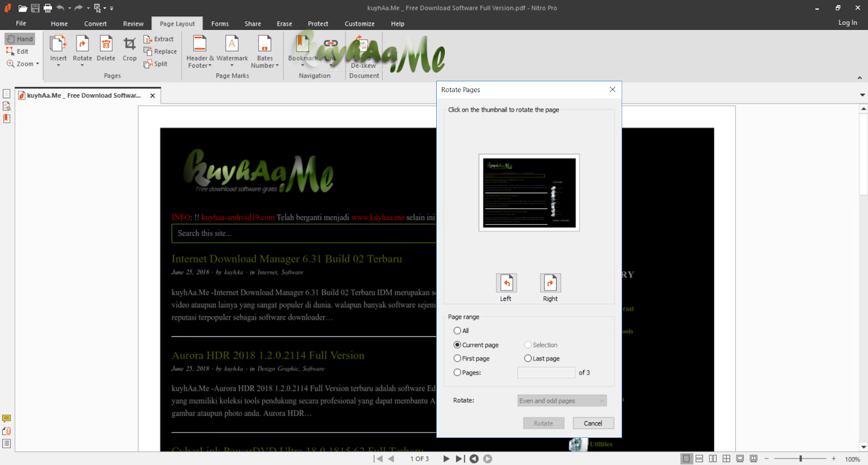Viewport: 868px width, 465px height.
Task: Click the Redo arrow icon
Action: click(x=79, y=8)
